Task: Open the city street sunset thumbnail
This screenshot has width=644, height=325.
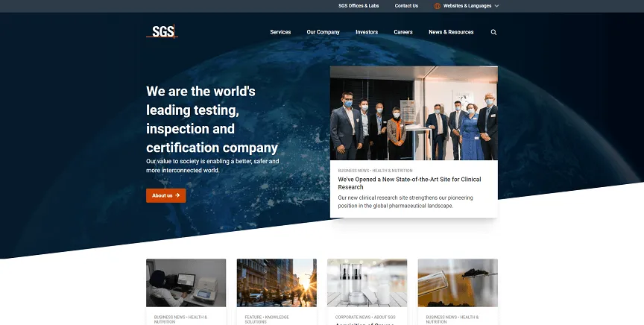Action: 277,283
